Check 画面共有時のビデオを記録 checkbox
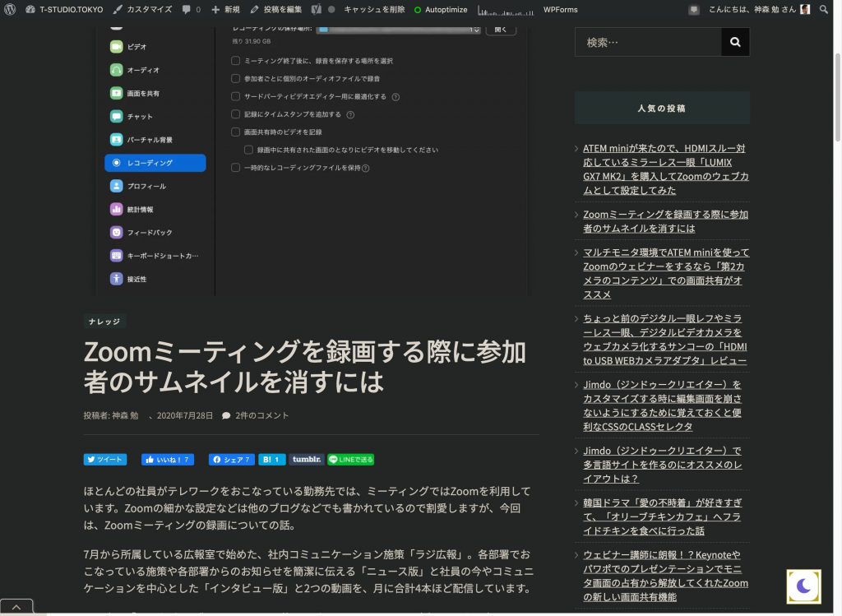This screenshot has height=616, width=842. tap(235, 132)
